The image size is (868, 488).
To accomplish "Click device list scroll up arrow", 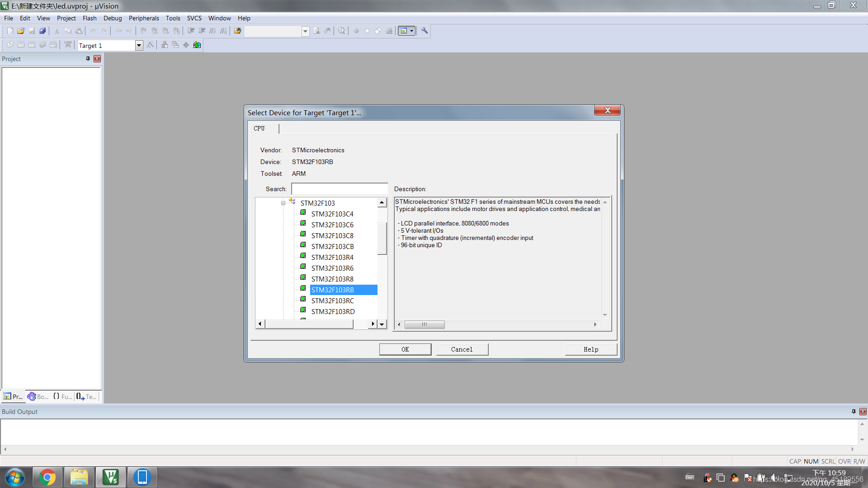I will [382, 202].
